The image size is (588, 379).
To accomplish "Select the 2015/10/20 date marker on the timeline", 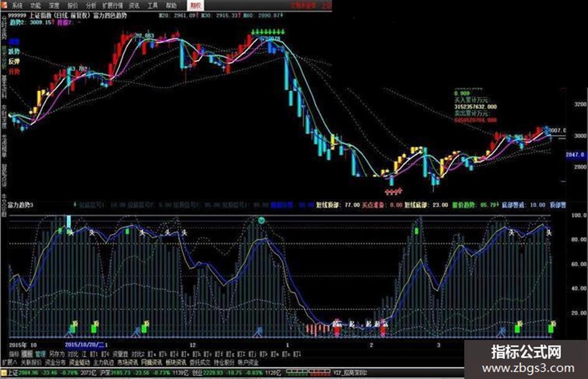I will point(85,345).
